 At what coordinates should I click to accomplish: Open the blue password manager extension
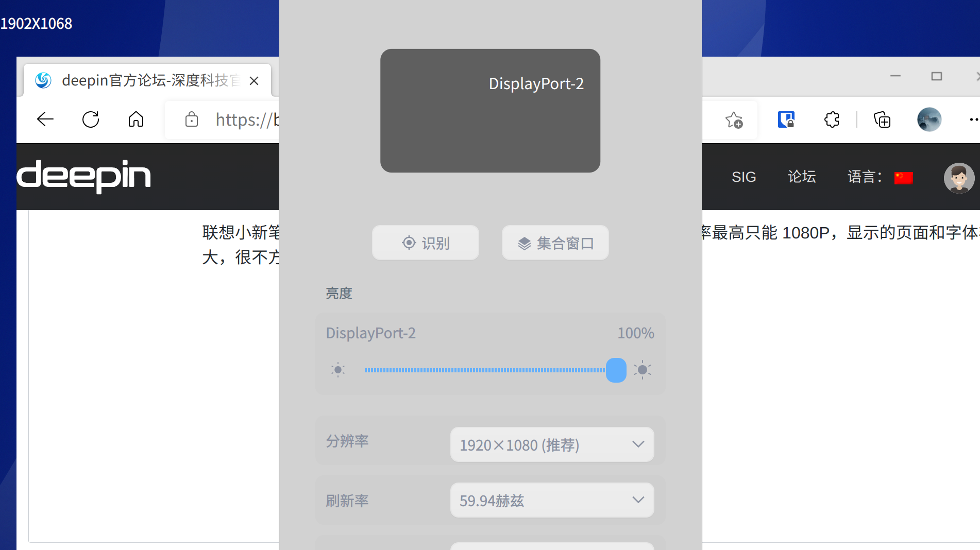click(786, 119)
